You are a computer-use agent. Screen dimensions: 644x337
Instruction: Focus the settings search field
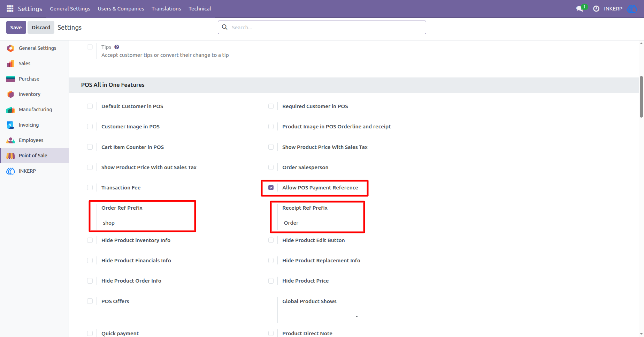(x=322, y=28)
